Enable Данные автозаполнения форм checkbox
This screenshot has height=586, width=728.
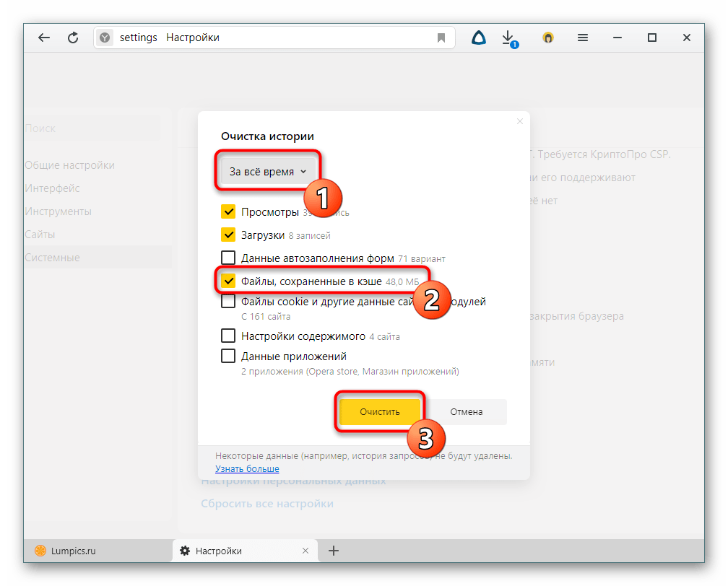point(228,258)
